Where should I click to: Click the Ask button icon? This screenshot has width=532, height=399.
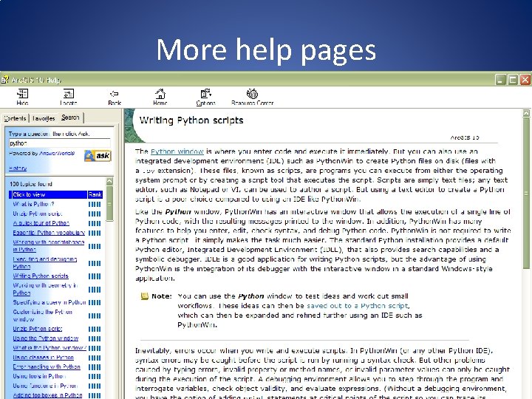tap(98, 156)
